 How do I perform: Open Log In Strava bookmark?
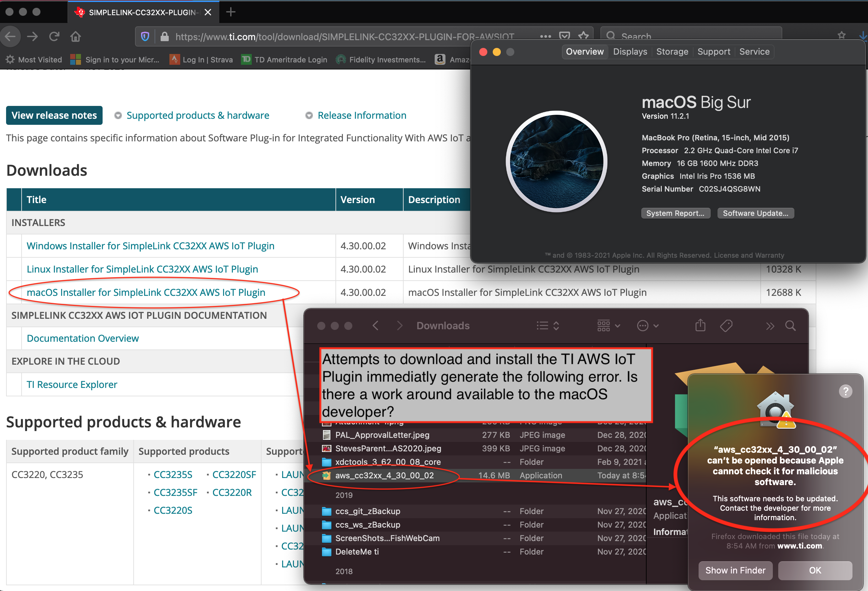tap(201, 59)
